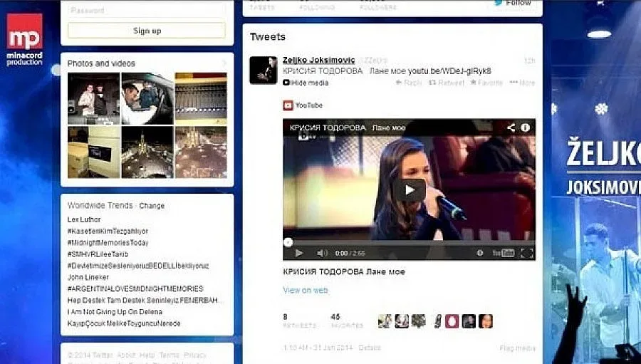Change the Worldwide Trends location
Screen dimensions: 641x364
tap(152, 206)
